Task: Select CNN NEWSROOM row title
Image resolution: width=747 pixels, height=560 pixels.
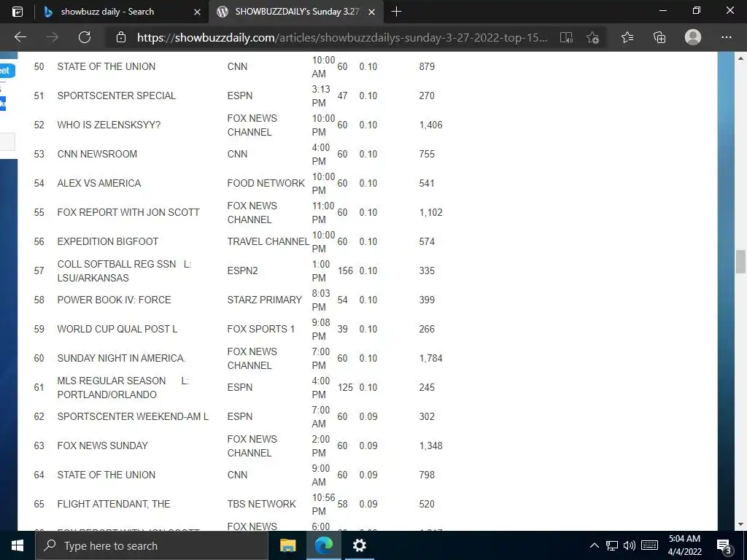Action: pyautogui.click(x=97, y=154)
